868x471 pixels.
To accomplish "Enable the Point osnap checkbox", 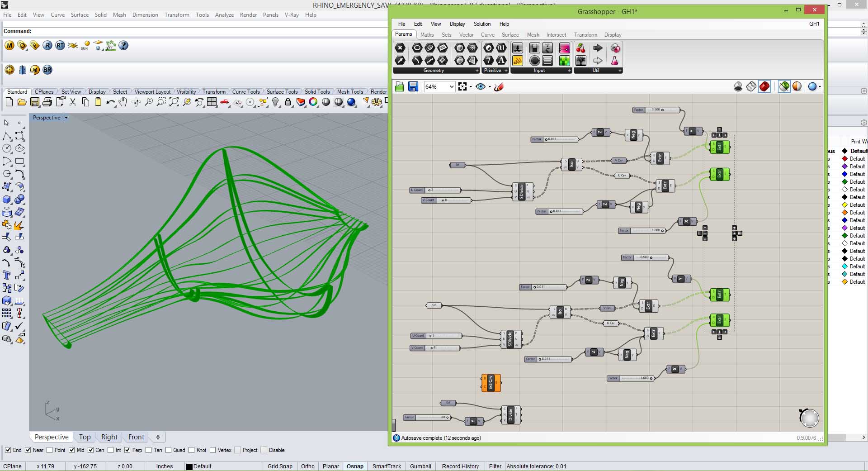I will click(50, 450).
